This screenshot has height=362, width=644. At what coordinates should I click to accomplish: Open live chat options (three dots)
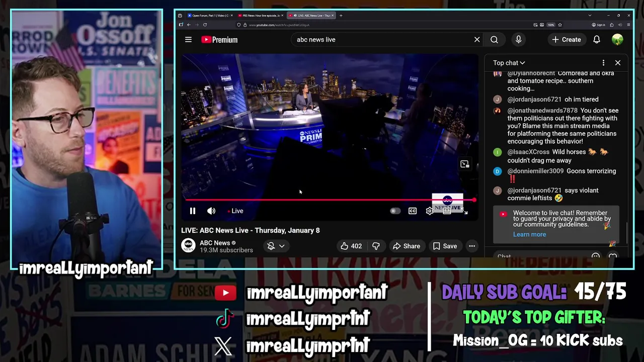[603, 63]
